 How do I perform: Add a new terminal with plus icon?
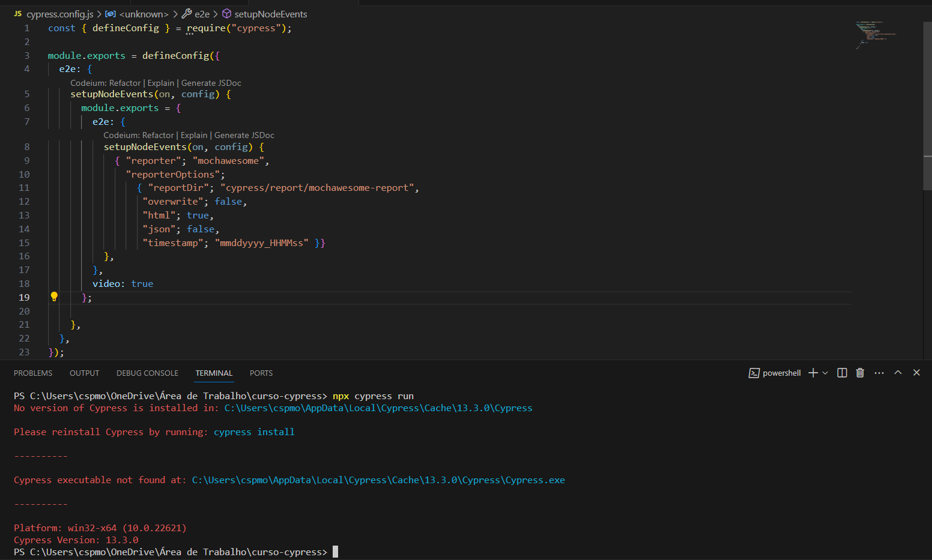pyautogui.click(x=813, y=373)
